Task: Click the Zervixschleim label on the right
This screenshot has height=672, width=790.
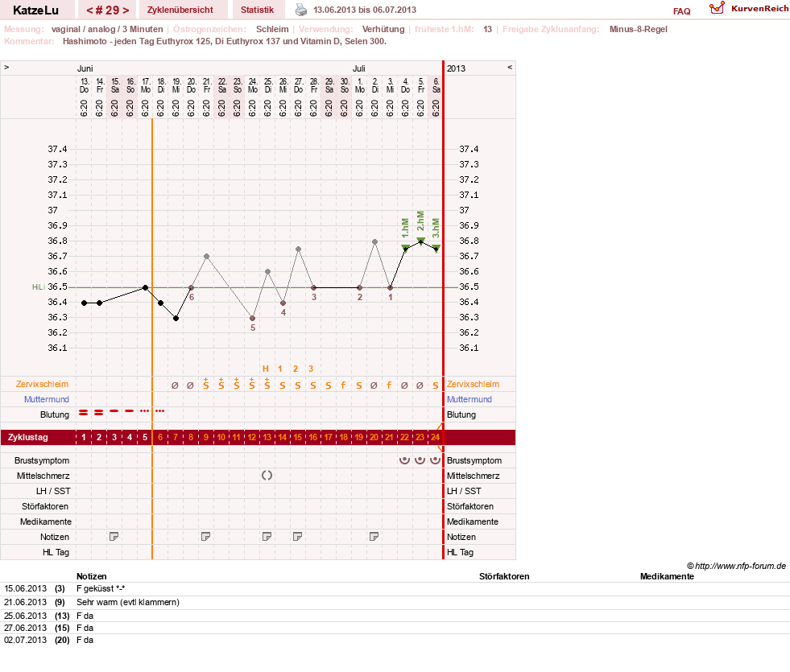Action: coord(473,384)
